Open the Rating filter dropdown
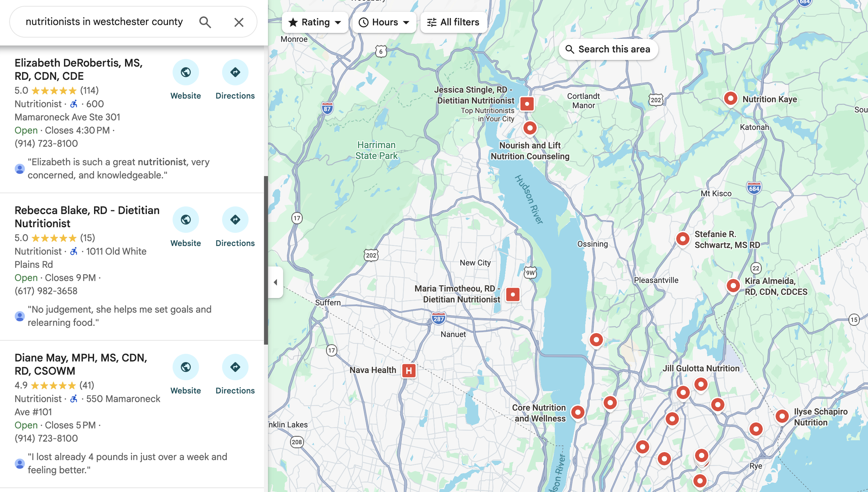This screenshot has height=492, width=868. pyautogui.click(x=315, y=22)
